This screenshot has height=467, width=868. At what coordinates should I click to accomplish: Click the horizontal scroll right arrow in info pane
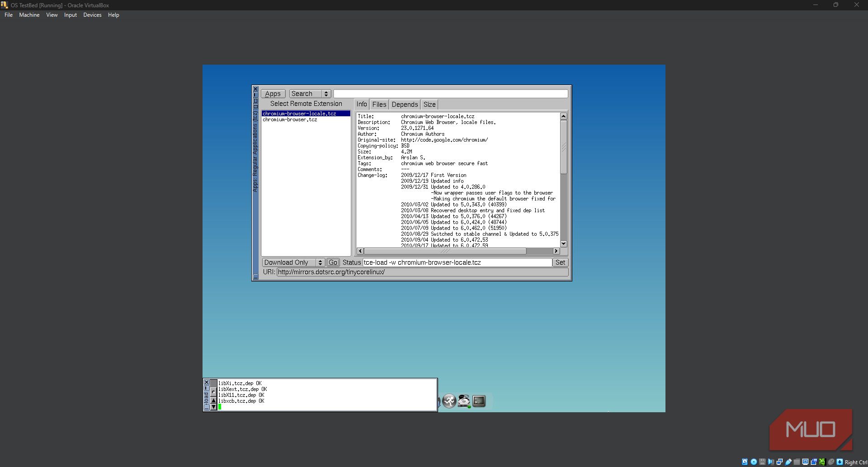coord(556,251)
